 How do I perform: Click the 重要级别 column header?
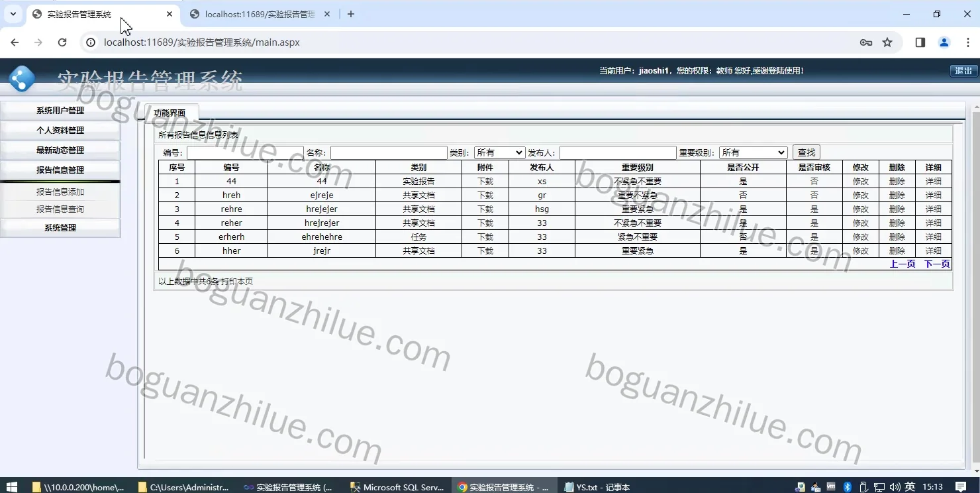click(x=638, y=168)
